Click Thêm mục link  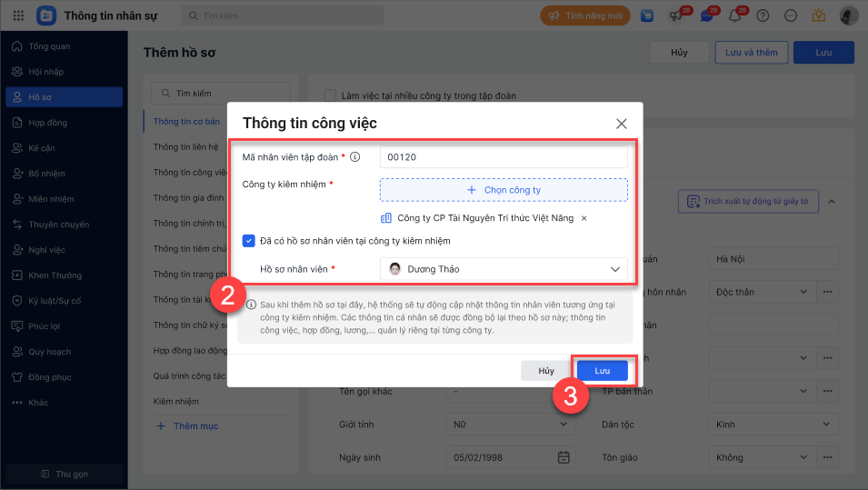(x=187, y=425)
